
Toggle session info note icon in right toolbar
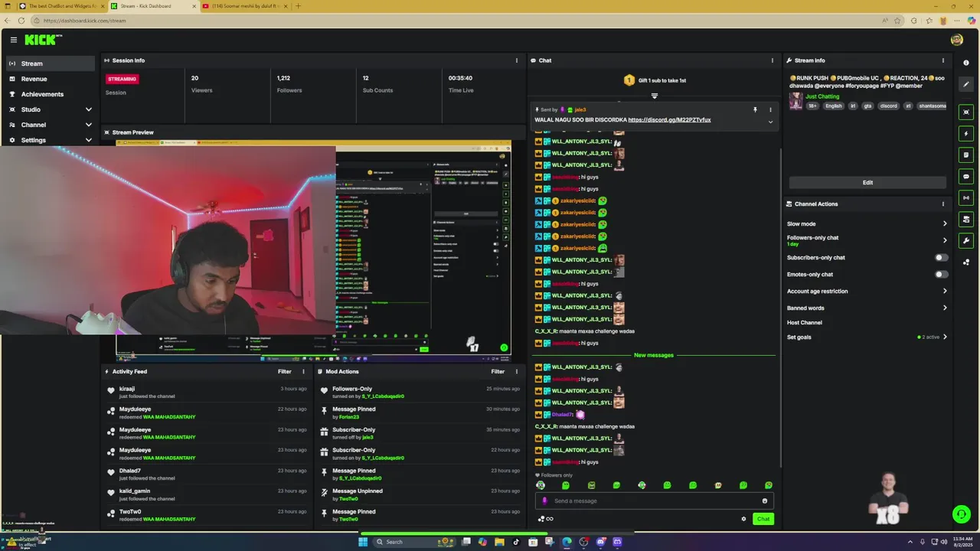966,155
